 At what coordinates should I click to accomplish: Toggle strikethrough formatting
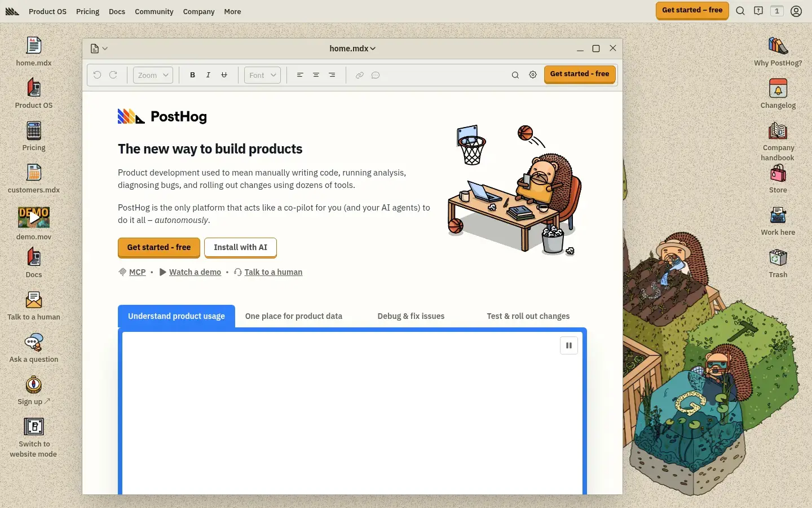tap(224, 75)
